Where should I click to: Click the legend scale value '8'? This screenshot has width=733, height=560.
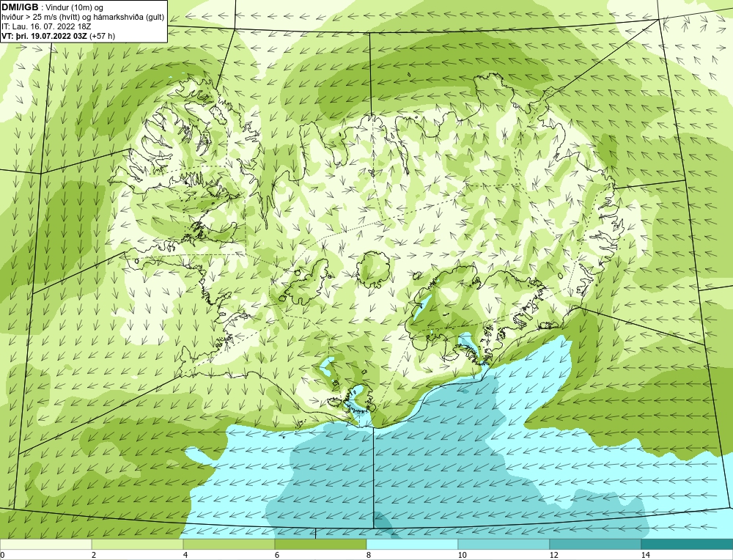coord(369,555)
